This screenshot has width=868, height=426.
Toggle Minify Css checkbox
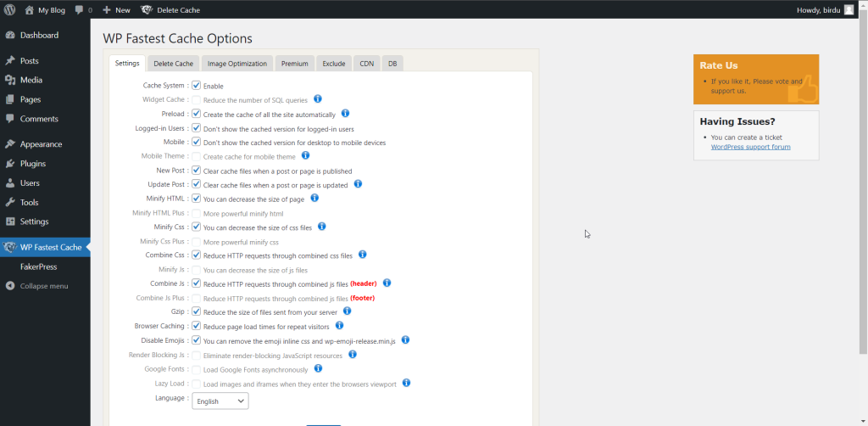(x=196, y=227)
